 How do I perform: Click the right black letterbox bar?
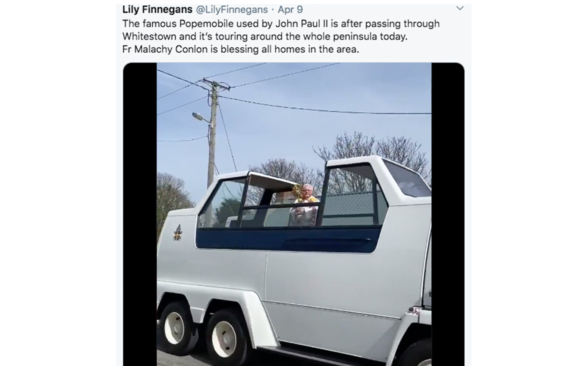pos(448,214)
